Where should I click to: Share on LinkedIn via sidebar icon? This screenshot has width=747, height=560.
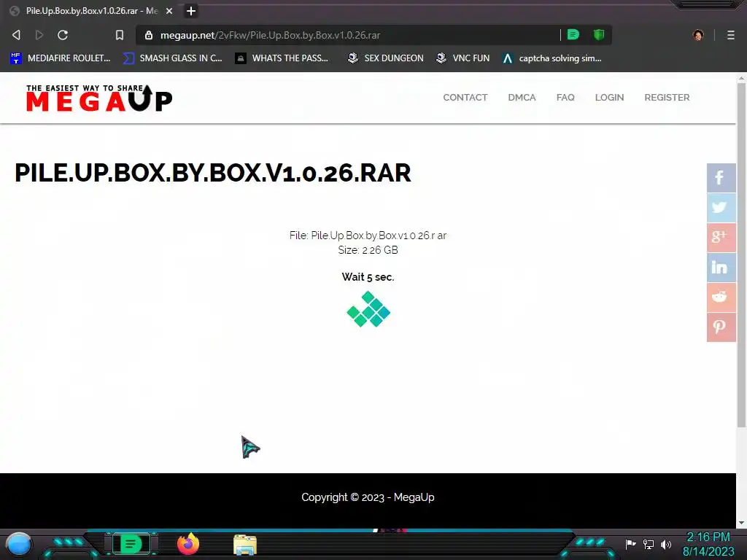721,267
